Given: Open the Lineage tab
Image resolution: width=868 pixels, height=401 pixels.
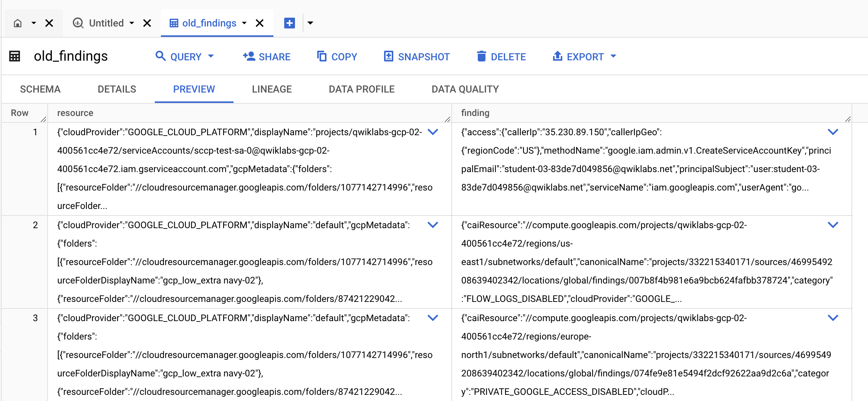Looking at the screenshot, I should [272, 89].
